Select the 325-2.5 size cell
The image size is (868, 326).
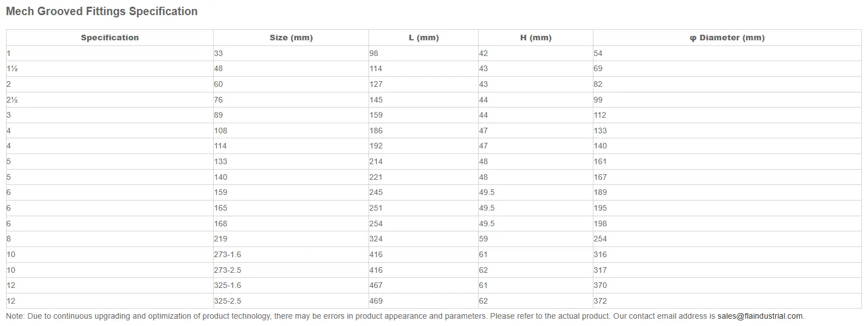[291, 301]
